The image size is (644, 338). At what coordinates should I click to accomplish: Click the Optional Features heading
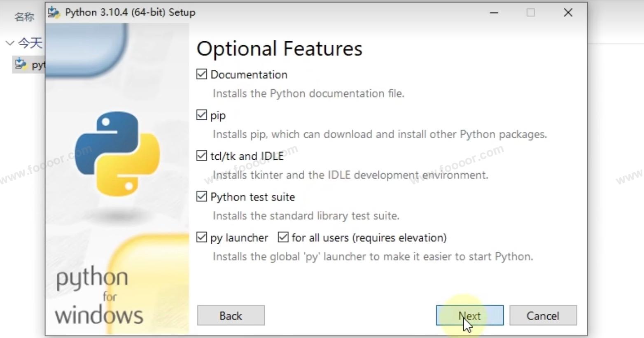coord(279,49)
